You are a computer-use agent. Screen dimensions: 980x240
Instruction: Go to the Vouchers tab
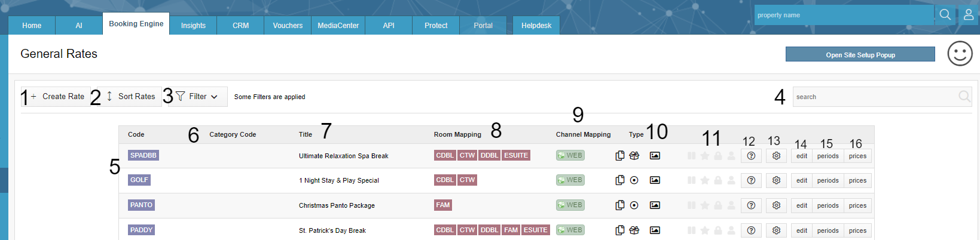tap(288, 26)
